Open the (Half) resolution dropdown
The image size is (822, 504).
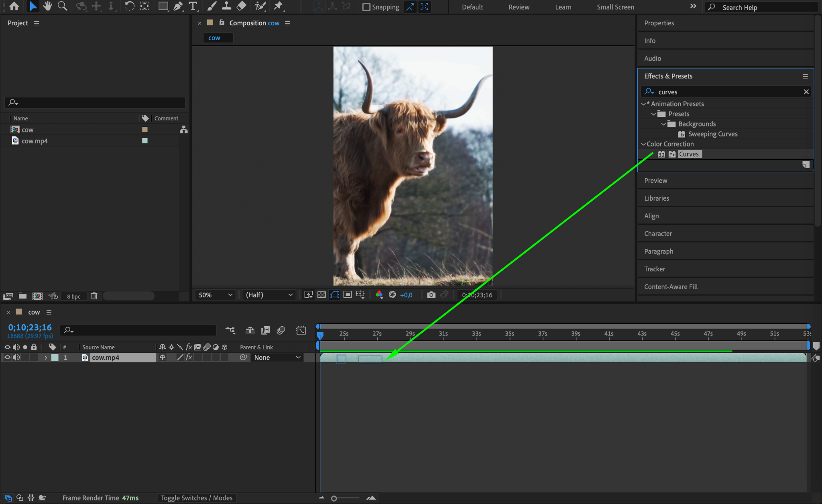coord(269,295)
